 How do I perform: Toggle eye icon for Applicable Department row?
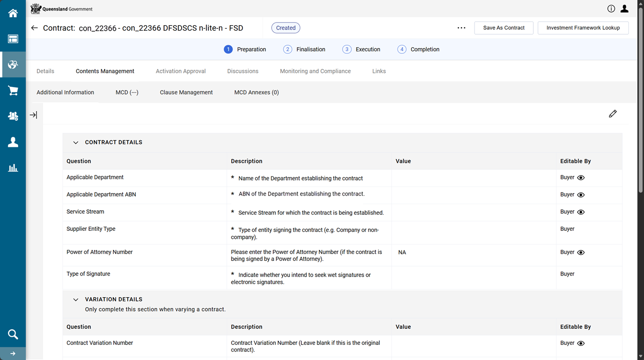(581, 178)
